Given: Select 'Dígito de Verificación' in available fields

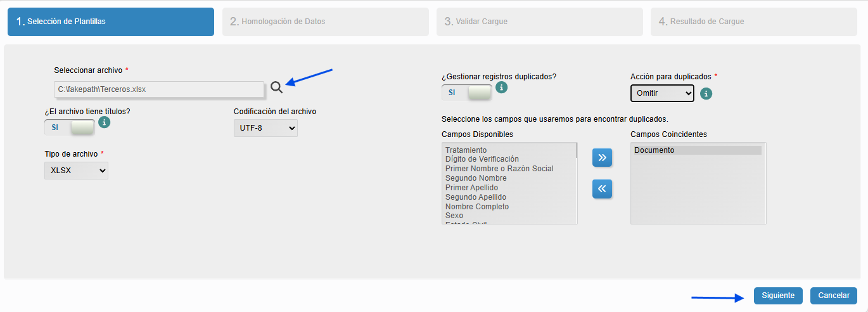Looking at the screenshot, I should click(x=482, y=159).
